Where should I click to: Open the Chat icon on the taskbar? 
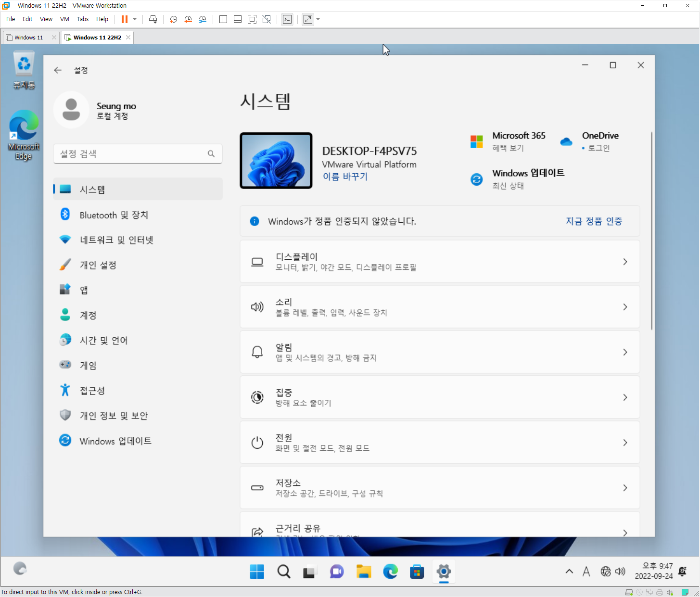click(x=337, y=572)
